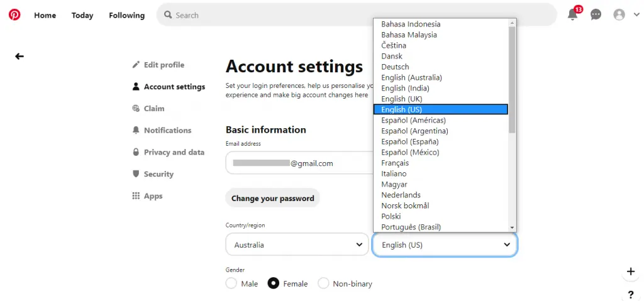Go to the Today tab

(x=82, y=15)
